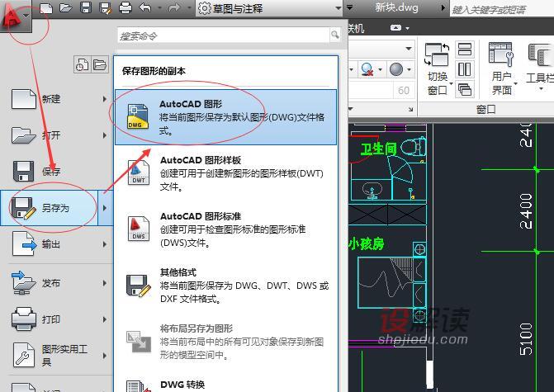This screenshot has width=554, height=392.
Task: Expand the 打开 submenu arrow
Action: coord(105,135)
